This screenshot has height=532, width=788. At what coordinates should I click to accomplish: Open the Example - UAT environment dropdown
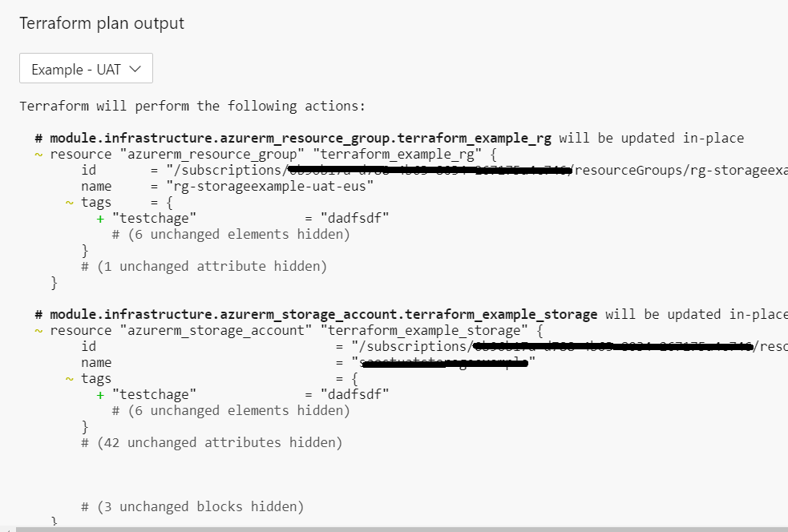[86, 68]
